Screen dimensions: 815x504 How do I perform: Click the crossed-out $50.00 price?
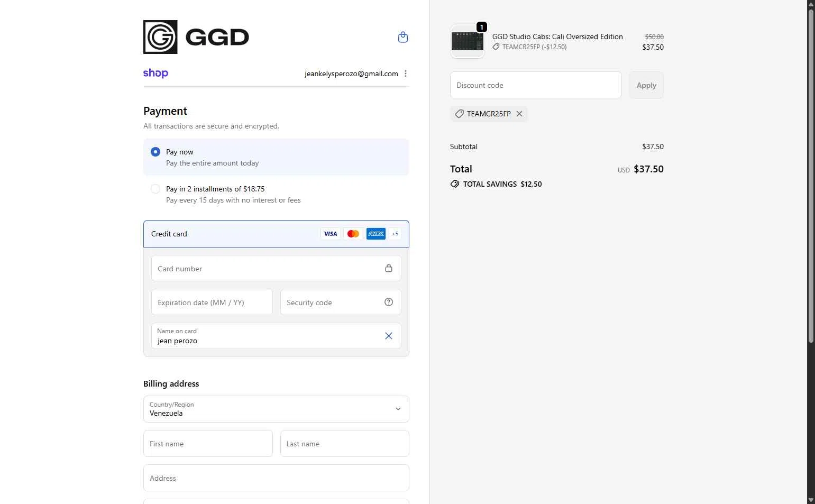click(654, 36)
